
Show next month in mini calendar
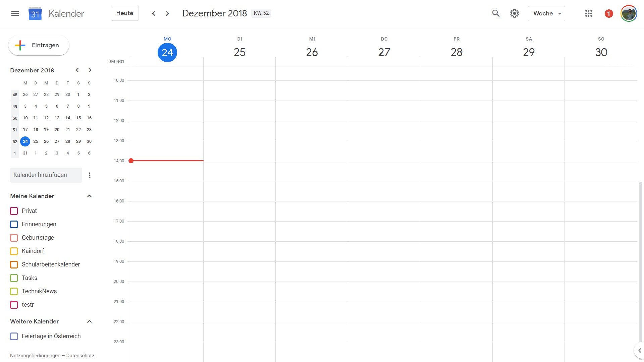point(90,70)
